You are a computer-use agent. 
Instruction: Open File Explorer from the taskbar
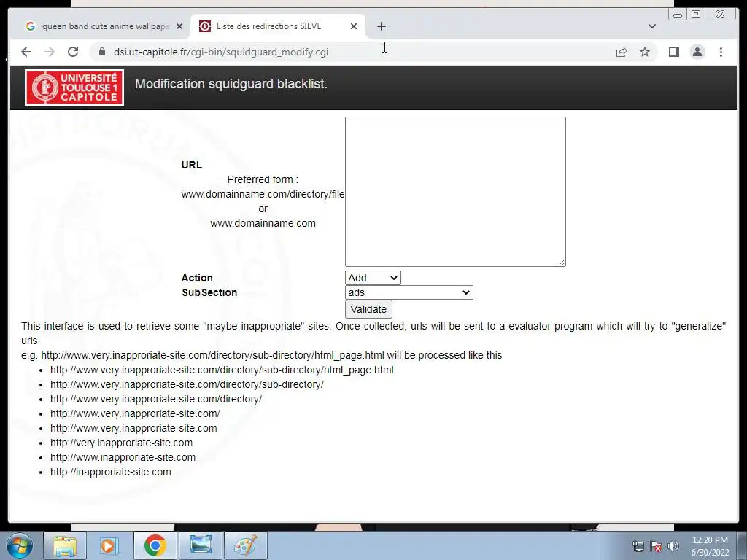(65, 545)
